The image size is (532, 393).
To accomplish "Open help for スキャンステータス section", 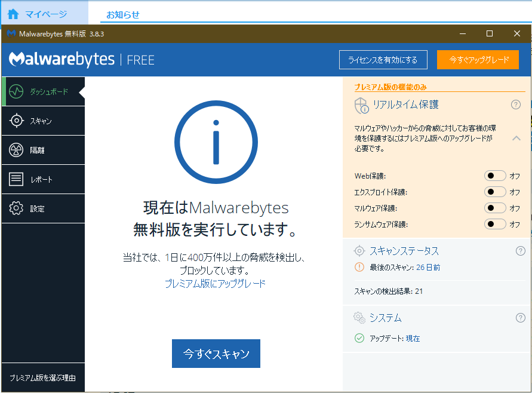I will tap(521, 251).
